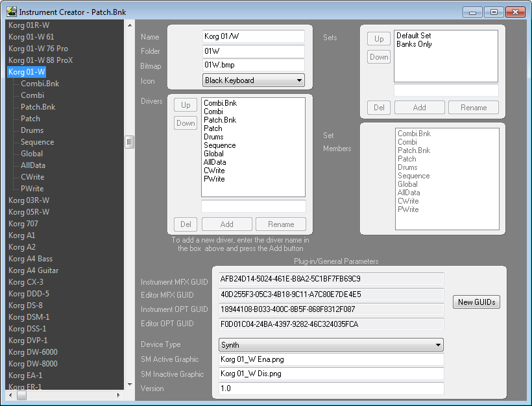Click the Del button below the Drivers list
The image size is (532, 406).
(x=186, y=224)
